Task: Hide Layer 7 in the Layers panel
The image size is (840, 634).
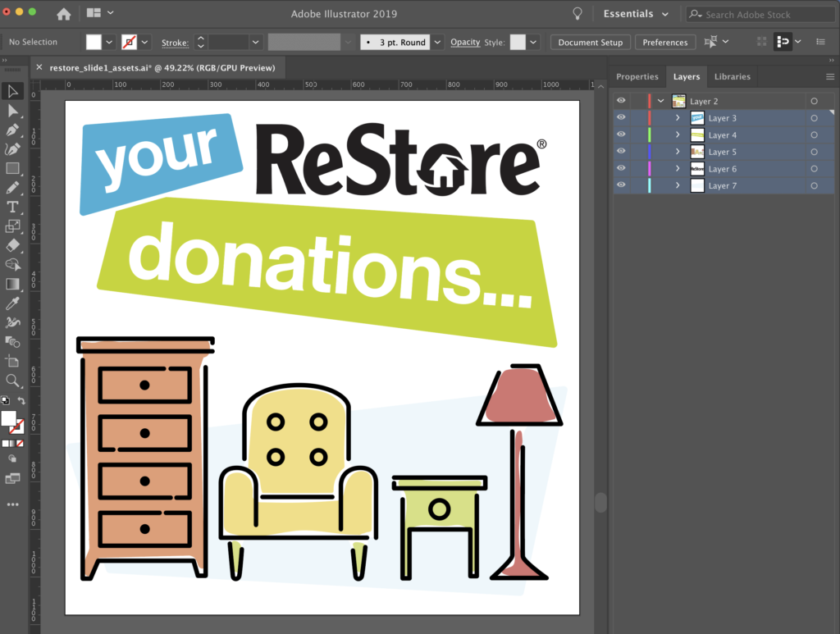Action: pos(621,185)
